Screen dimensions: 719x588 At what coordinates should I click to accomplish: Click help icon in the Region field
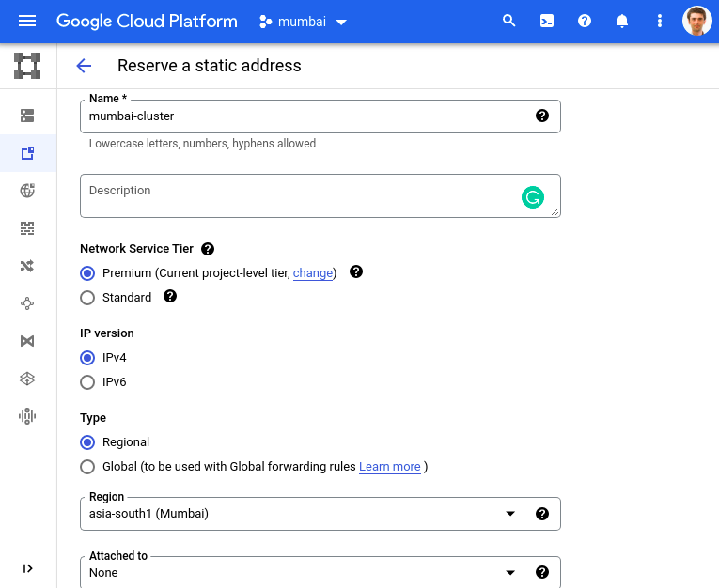(542, 514)
